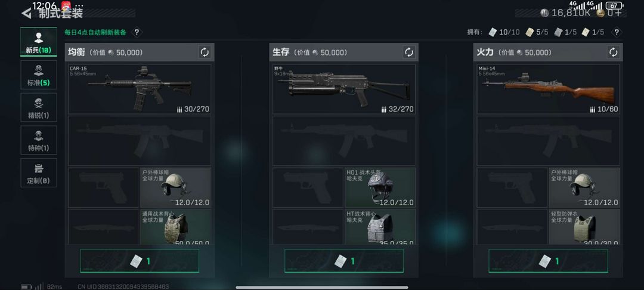The image size is (644, 290).
Task: Redeem 生存 set with one ticket
Action: (x=344, y=261)
